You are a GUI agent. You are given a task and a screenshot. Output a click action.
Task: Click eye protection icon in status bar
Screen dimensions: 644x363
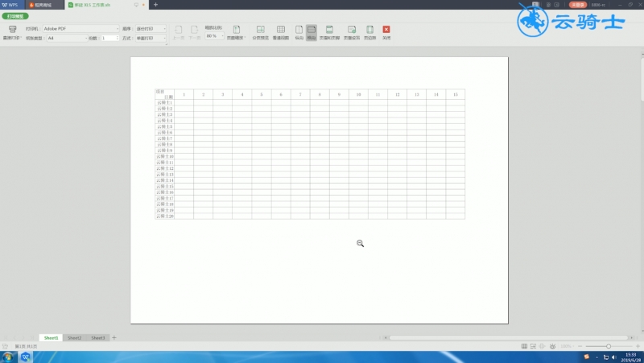coord(552,346)
